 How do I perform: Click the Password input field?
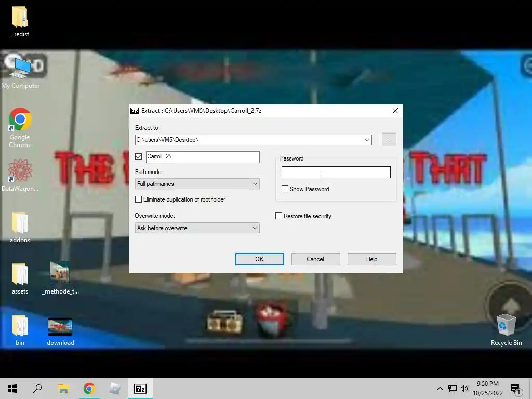point(336,172)
